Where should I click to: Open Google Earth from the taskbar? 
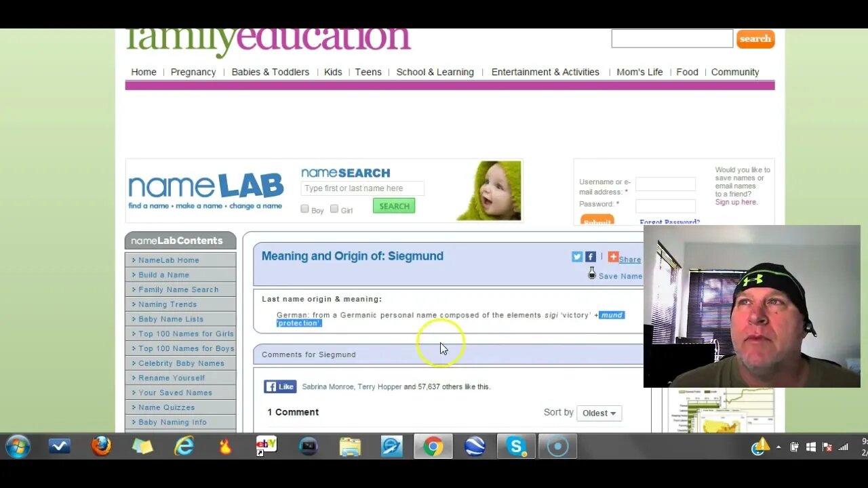[475, 446]
